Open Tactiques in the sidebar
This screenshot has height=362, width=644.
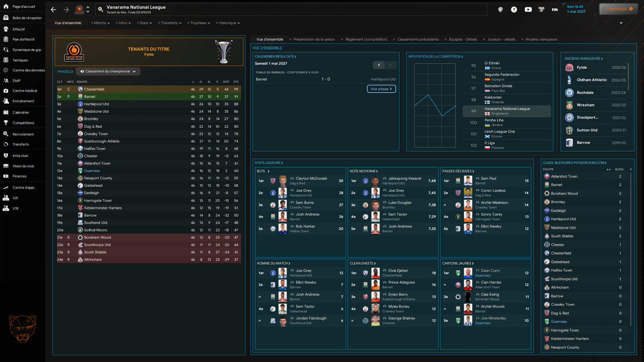tap(20, 60)
